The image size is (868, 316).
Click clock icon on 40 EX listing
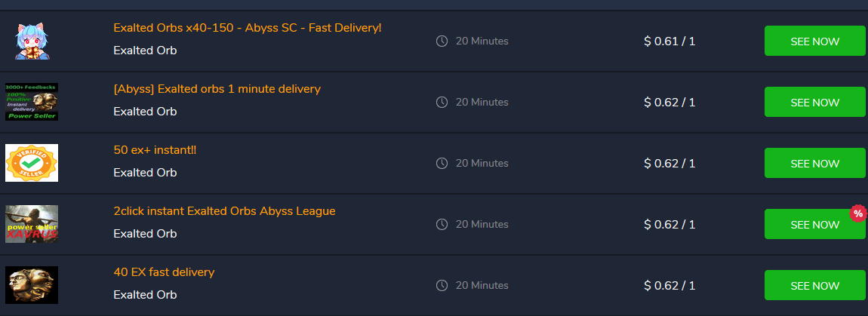[x=442, y=285]
